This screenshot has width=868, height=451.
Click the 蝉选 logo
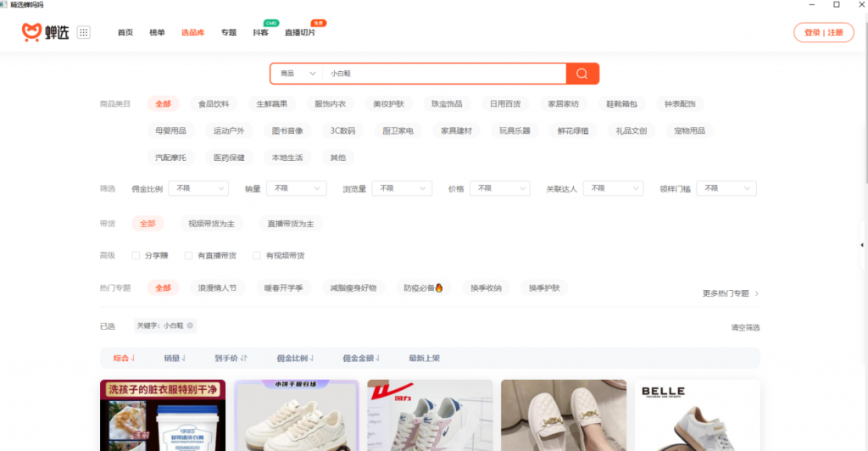[46, 32]
